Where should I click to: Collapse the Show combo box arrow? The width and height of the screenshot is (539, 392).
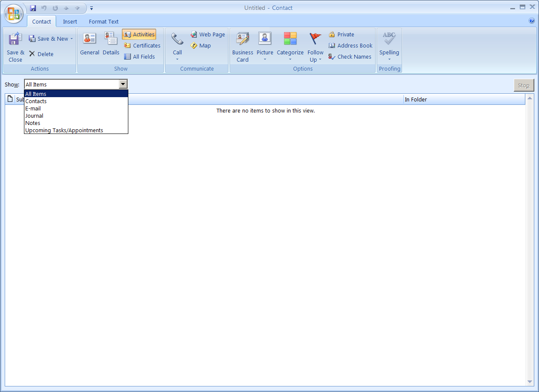123,84
